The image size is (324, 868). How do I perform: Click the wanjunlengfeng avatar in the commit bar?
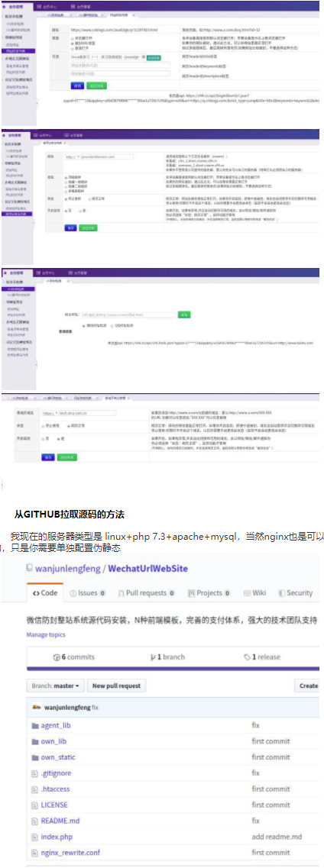(x=37, y=707)
